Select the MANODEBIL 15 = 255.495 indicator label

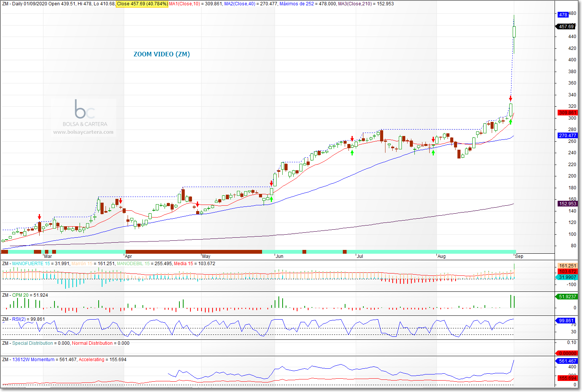144,264
